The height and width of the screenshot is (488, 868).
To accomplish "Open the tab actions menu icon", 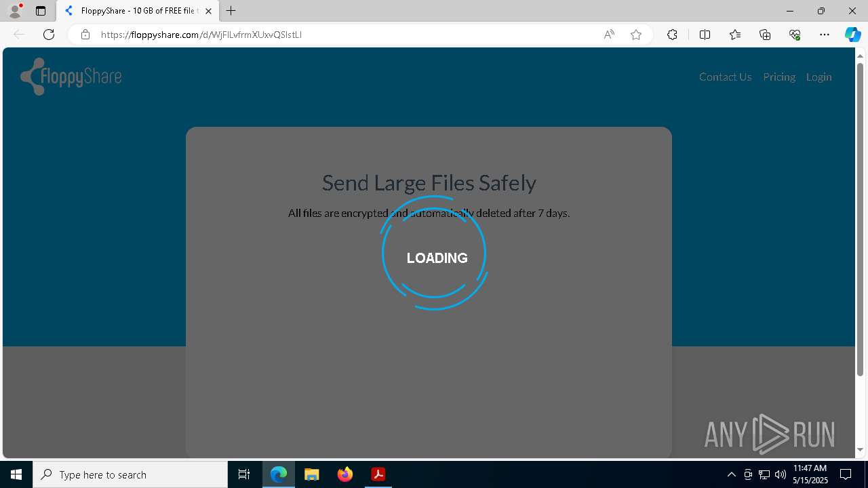I will point(41,11).
